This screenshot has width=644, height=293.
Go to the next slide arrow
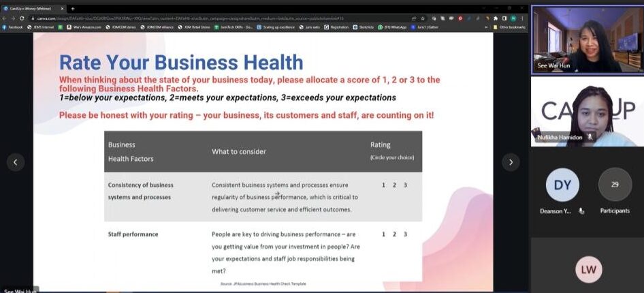coord(511,161)
